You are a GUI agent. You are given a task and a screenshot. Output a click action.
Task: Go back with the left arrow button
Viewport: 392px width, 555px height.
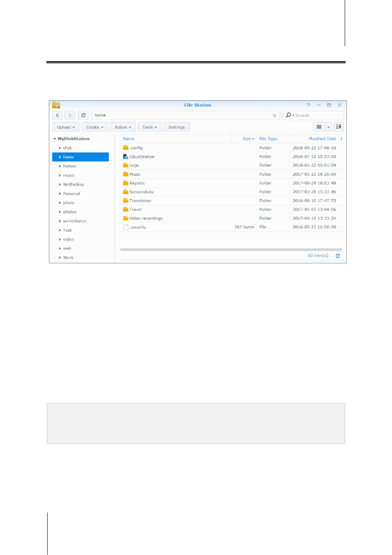point(58,115)
